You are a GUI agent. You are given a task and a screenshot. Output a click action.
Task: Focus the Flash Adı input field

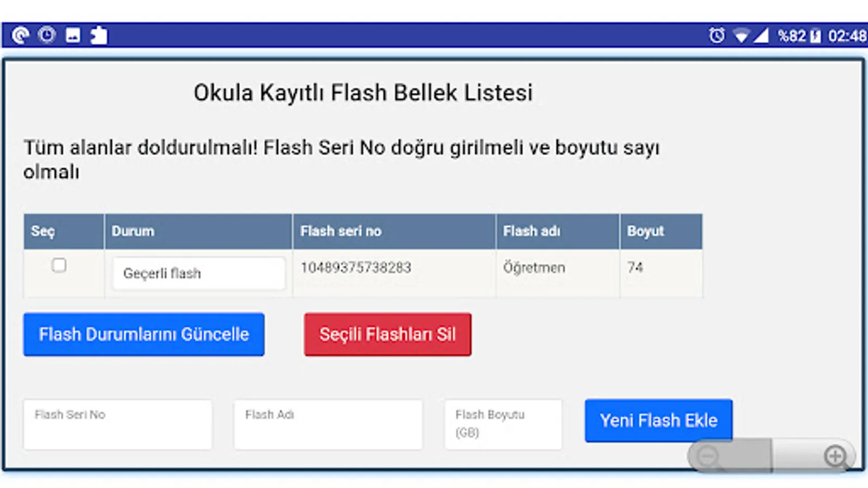[x=328, y=425]
